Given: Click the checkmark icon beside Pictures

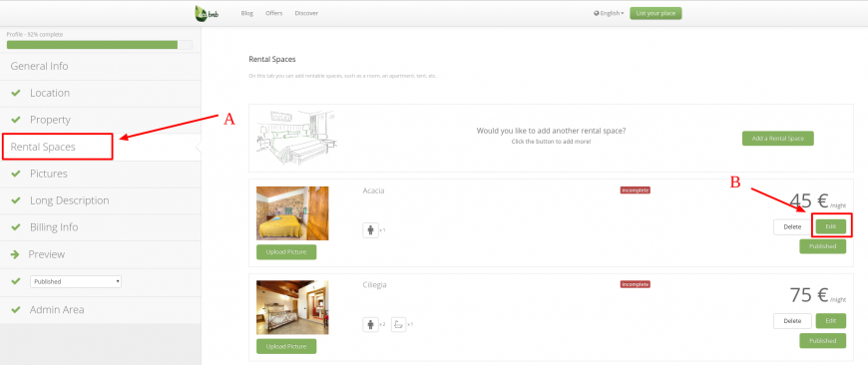Looking at the screenshot, I should [x=16, y=174].
